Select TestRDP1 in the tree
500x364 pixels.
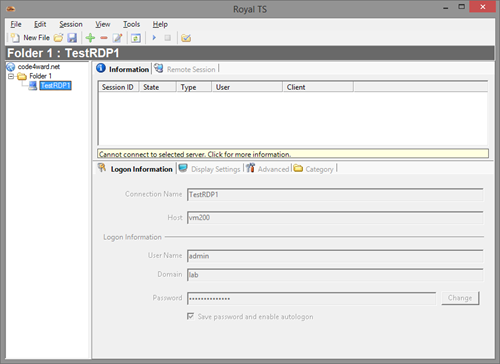coord(55,86)
